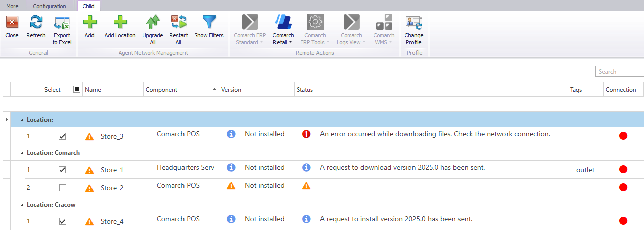This screenshot has width=644, height=232.
Task: Sort by the Name column header
Action: 113,89
